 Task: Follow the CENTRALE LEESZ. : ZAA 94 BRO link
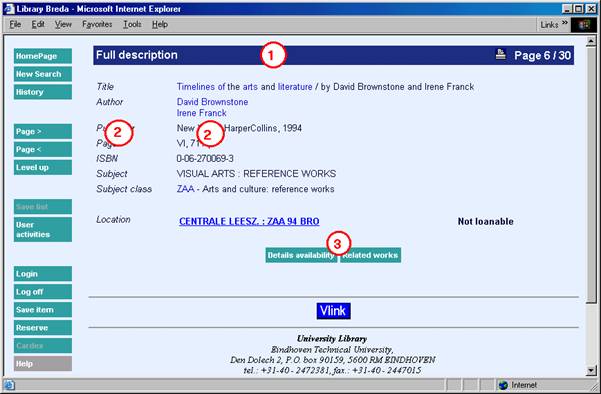point(249,222)
